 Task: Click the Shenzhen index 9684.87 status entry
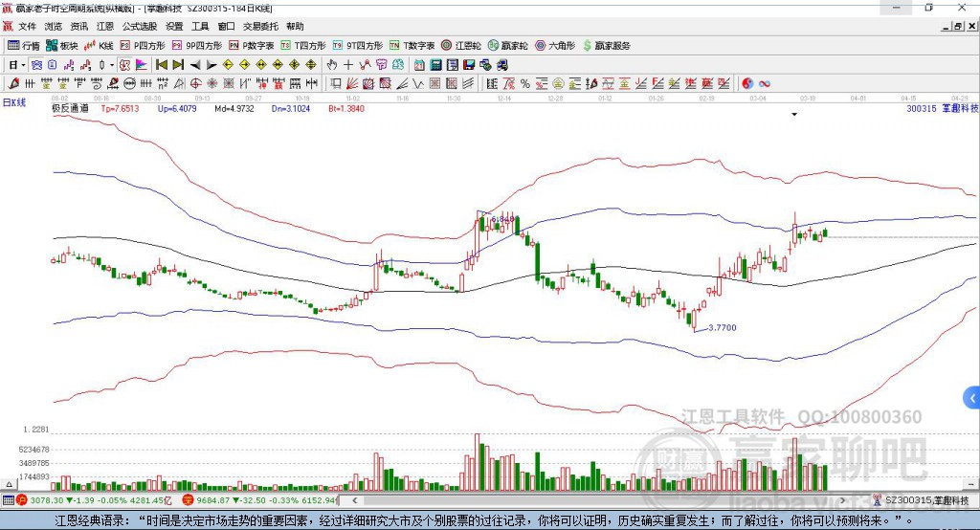(x=260, y=500)
